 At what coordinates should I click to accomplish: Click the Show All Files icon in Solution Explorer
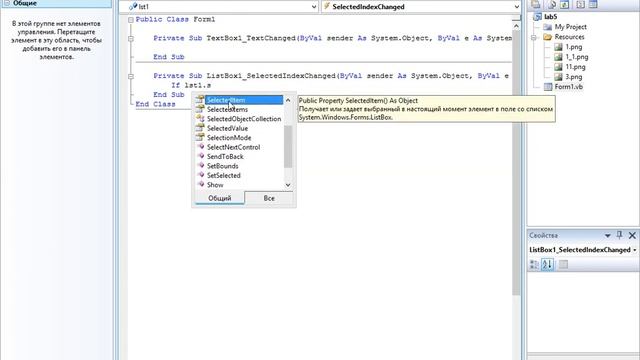click(551, 4)
